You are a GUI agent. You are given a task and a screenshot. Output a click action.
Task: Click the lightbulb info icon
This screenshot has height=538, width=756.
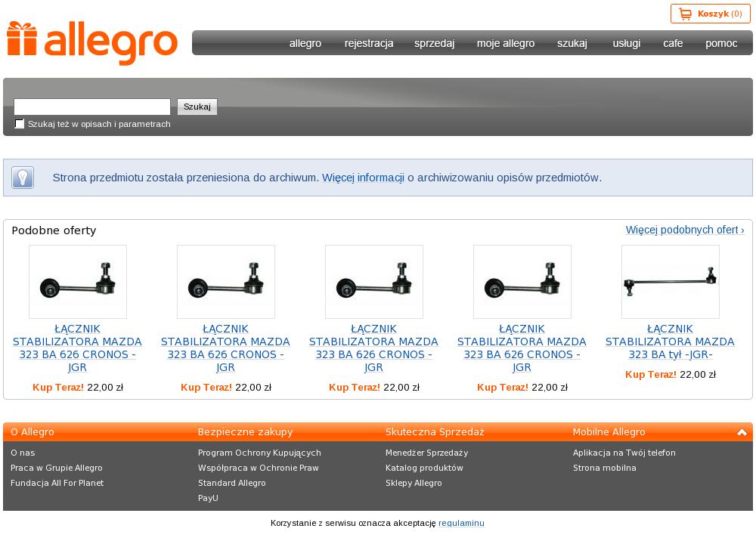23,178
